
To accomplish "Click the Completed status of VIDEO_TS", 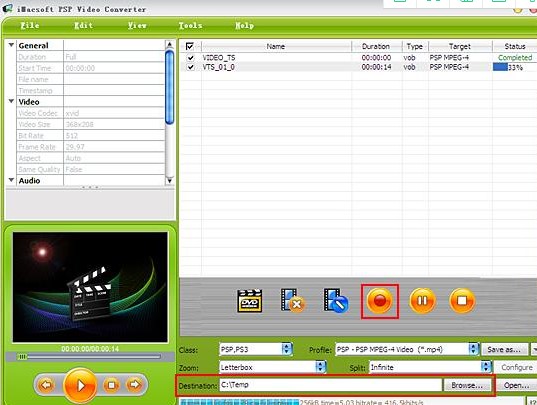I will pos(515,58).
